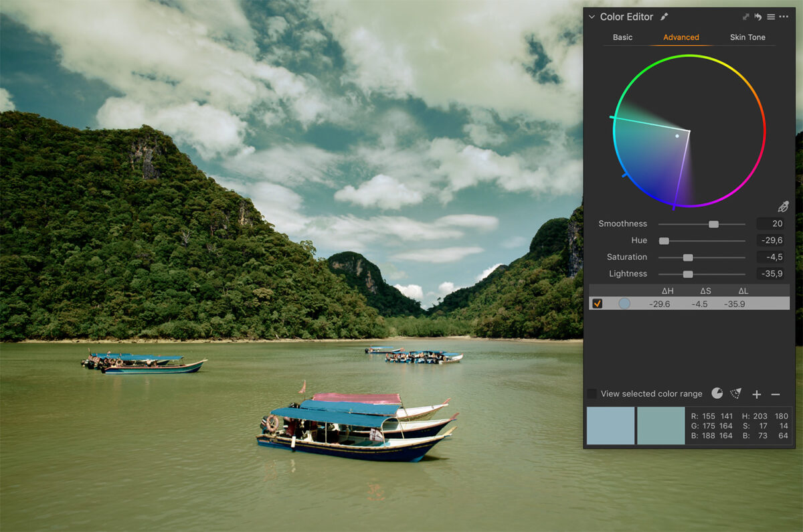Click the Lightness value field showing -35,9
Viewport: 803px width, 532px height.
point(772,273)
